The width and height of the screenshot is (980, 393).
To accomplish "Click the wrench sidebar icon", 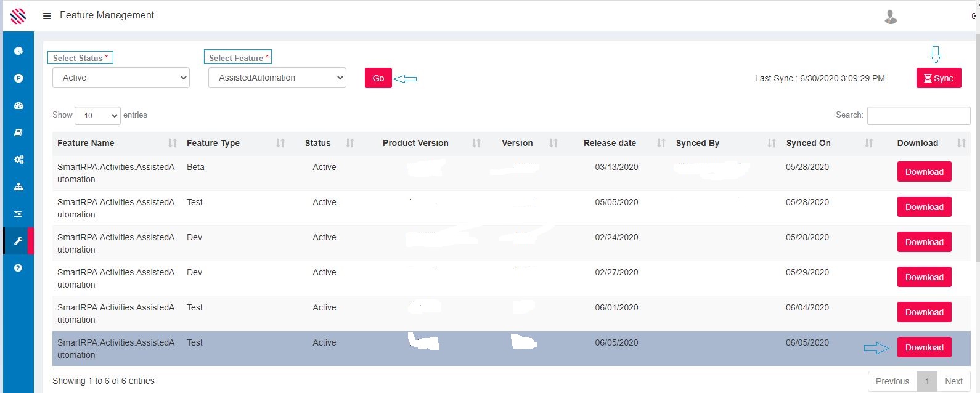I will (x=18, y=241).
